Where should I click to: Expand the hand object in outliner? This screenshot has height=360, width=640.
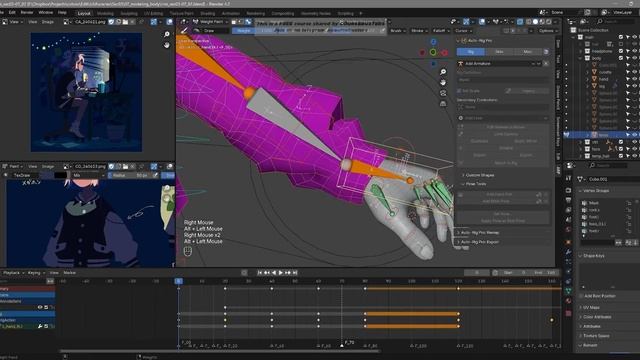click(588, 79)
